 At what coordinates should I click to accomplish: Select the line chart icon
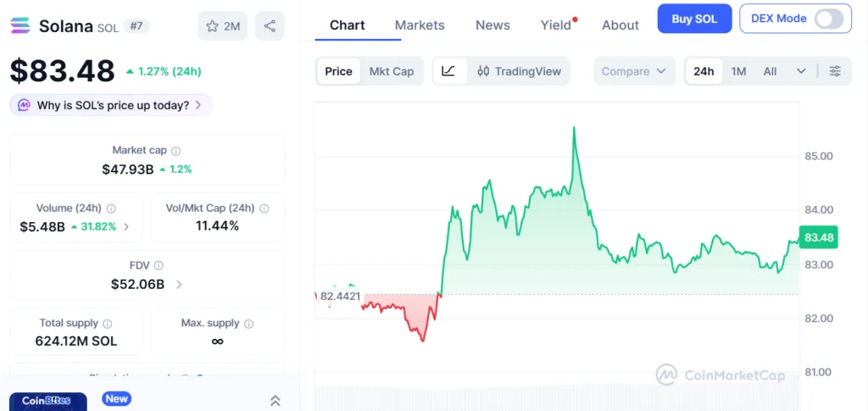[x=448, y=71]
